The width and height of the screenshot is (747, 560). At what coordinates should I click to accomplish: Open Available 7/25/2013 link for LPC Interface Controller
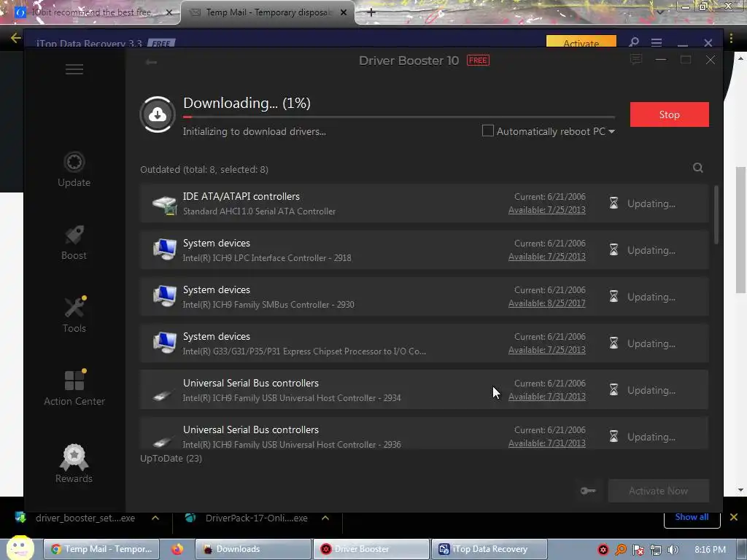547,257
